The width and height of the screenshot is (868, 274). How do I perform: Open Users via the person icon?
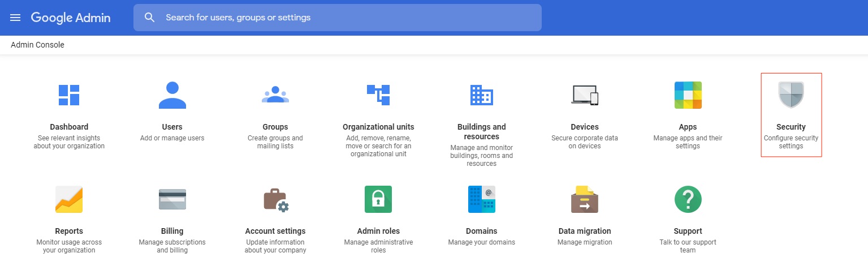[172, 95]
